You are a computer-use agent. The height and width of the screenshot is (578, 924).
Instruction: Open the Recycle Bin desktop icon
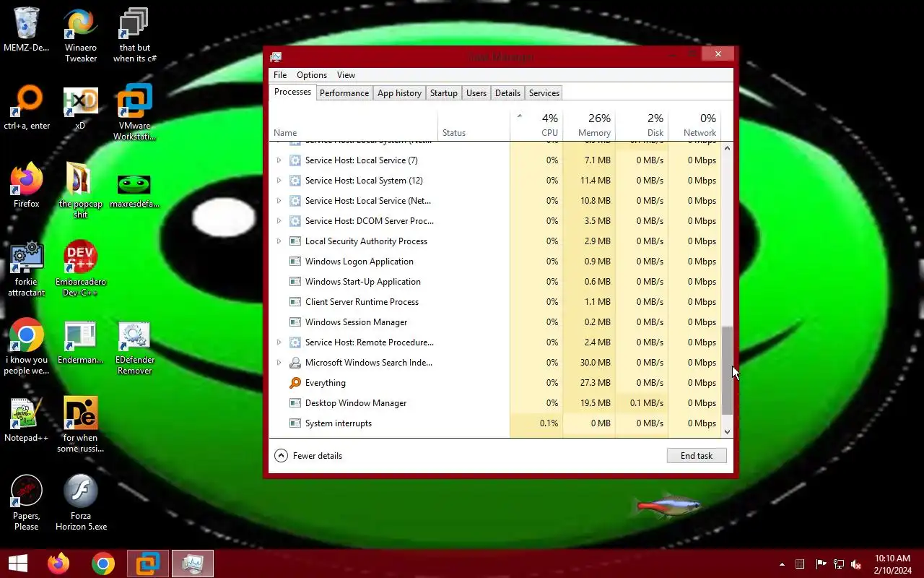tap(27, 30)
